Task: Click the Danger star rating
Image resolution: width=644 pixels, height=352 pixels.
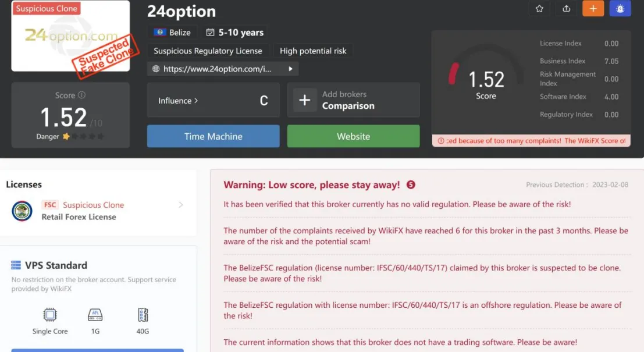Action: (83, 136)
